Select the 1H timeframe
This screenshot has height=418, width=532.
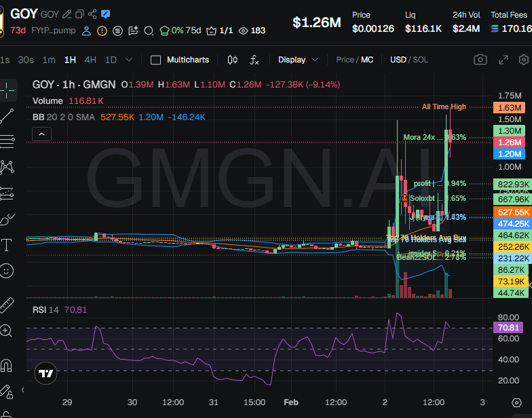[70, 60]
